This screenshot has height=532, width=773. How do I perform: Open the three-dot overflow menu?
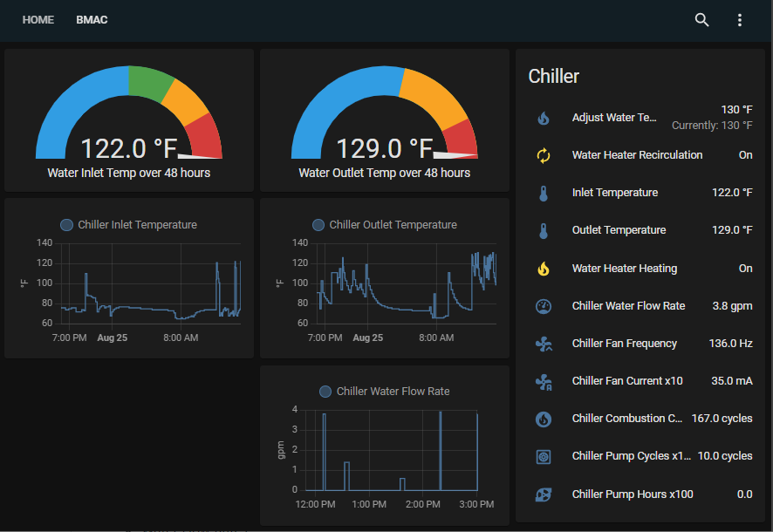pos(740,20)
